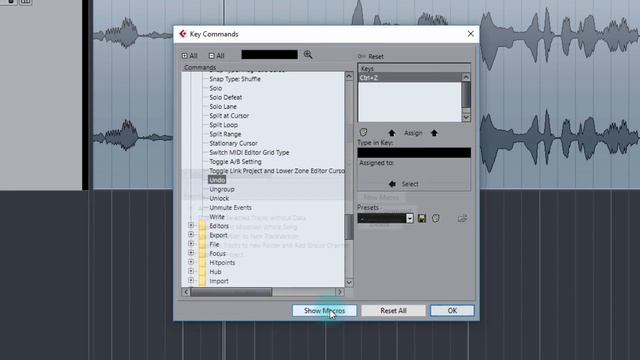Click commands horizontal scrollbar left arrow

click(x=186, y=292)
